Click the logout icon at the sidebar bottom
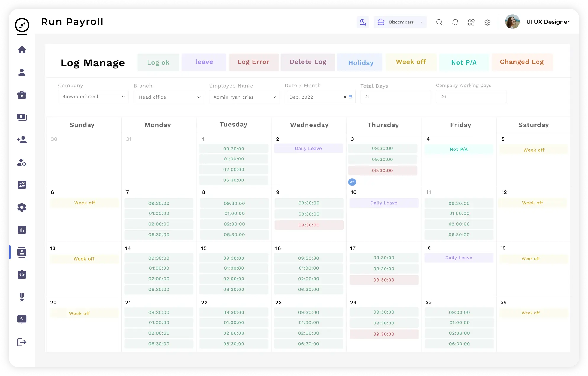The image size is (588, 376). coord(22,343)
